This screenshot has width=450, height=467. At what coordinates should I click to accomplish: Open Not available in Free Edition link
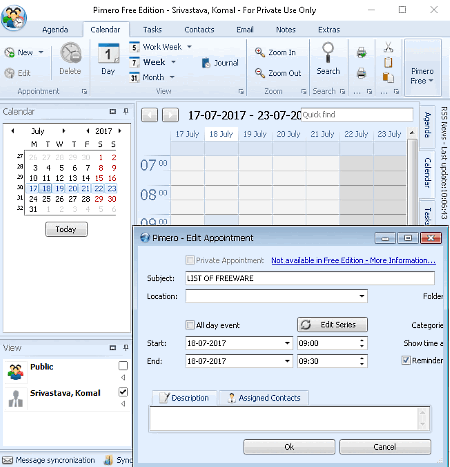click(353, 260)
